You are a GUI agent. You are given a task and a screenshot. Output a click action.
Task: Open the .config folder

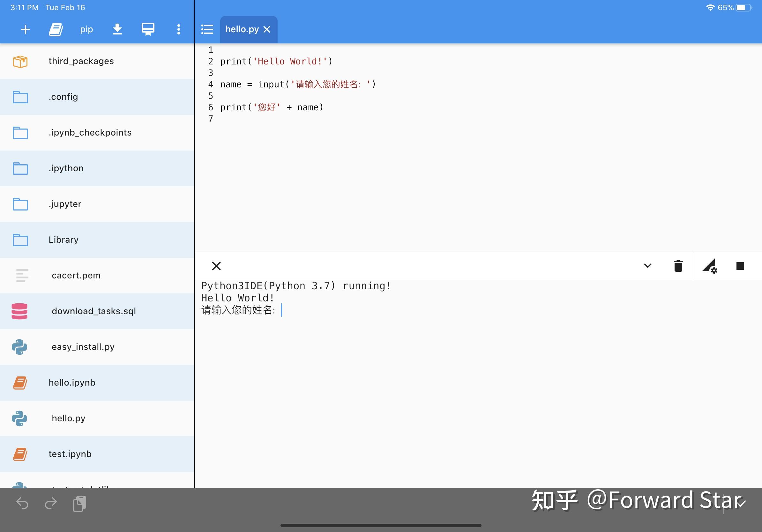[x=97, y=97]
